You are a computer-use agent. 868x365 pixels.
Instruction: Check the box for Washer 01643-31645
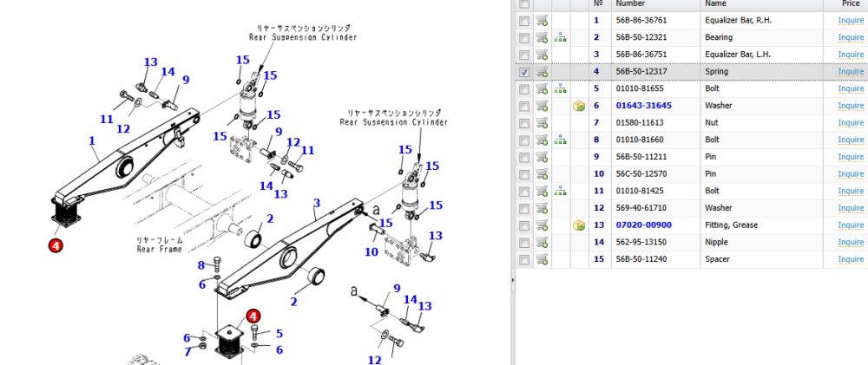(x=524, y=108)
